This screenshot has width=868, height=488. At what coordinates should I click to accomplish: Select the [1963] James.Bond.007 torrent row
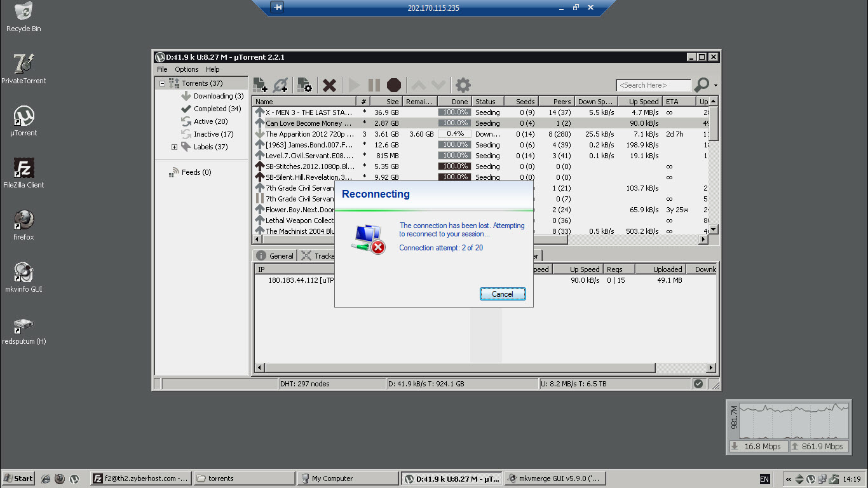click(x=480, y=145)
